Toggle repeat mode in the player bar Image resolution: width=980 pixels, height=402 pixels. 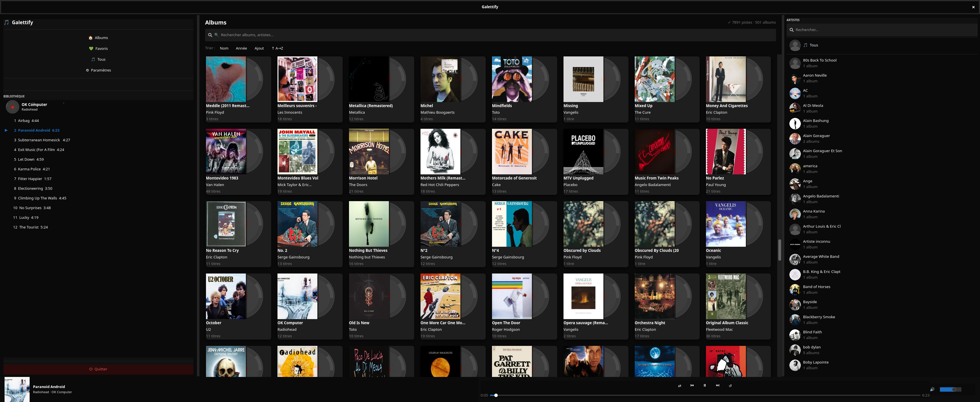pyautogui.click(x=730, y=386)
